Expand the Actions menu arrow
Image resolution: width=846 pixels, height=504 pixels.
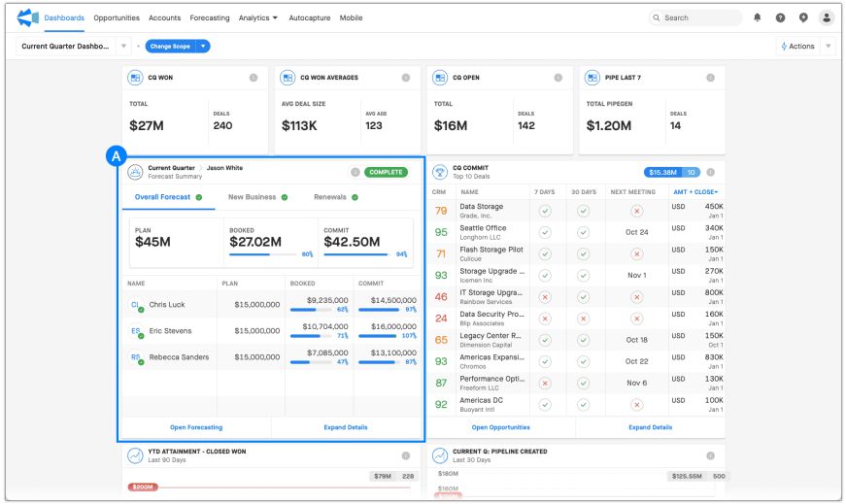coord(829,47)
